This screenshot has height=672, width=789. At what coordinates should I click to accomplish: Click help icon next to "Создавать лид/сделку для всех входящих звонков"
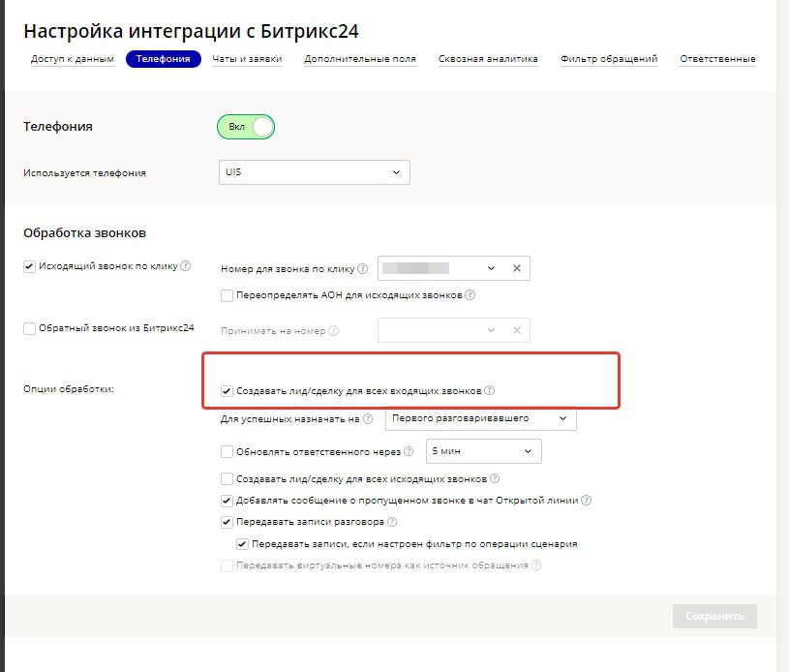pyautogui.click(x=490, y=391)
